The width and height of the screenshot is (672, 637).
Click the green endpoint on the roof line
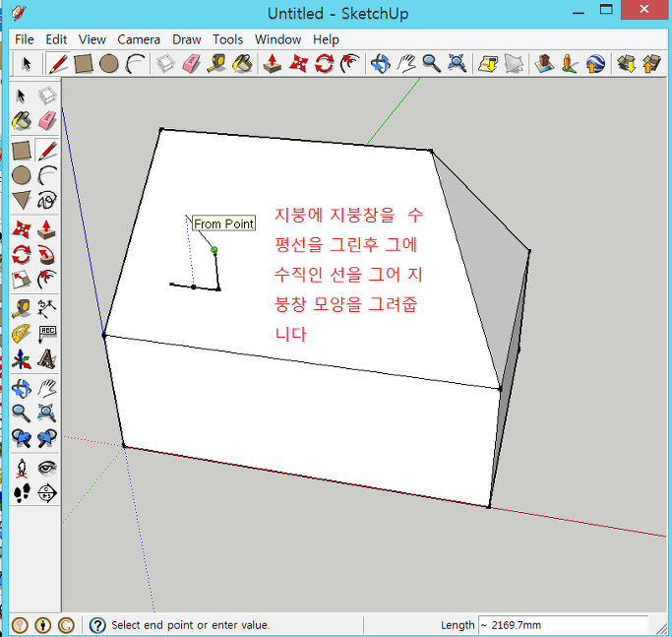214,250
